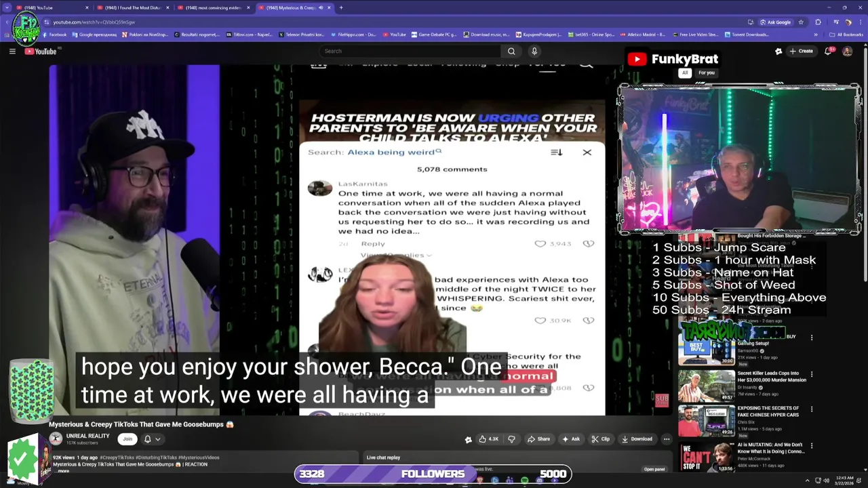Go back with browser back arrow
The image size is (868, 488).
pos(8,22)
